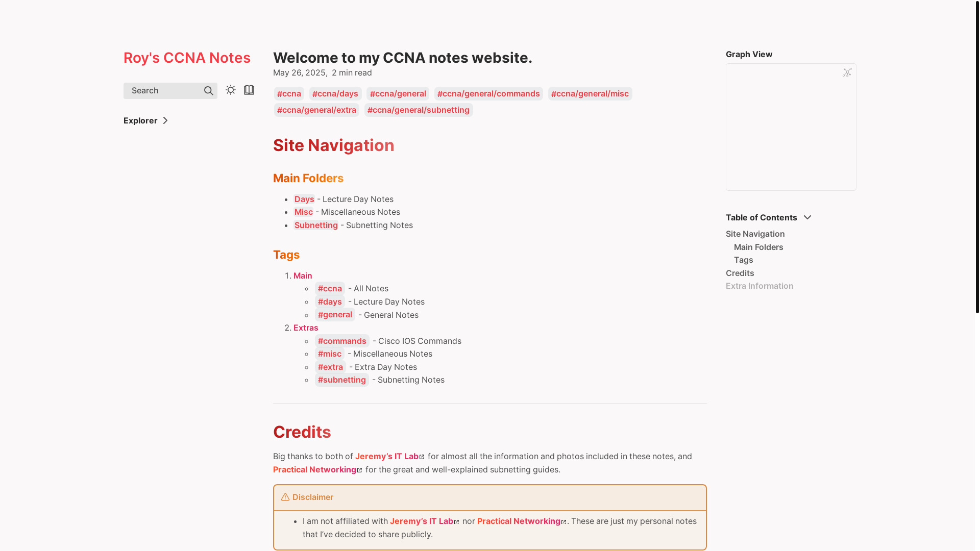Open reader mode book icon
Image resolution: width=980 pixels, height=551 pixels.
pos(249,90)
